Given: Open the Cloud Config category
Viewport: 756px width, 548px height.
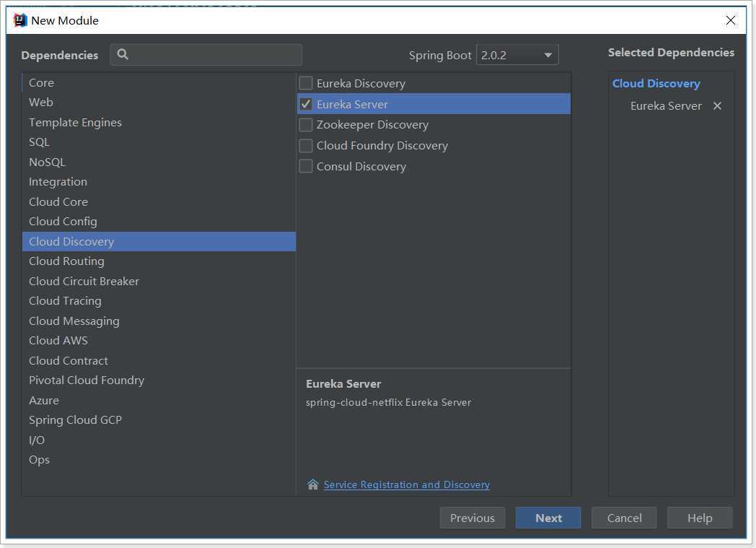Looking at the screenshot, I should [x=159, y=222].
